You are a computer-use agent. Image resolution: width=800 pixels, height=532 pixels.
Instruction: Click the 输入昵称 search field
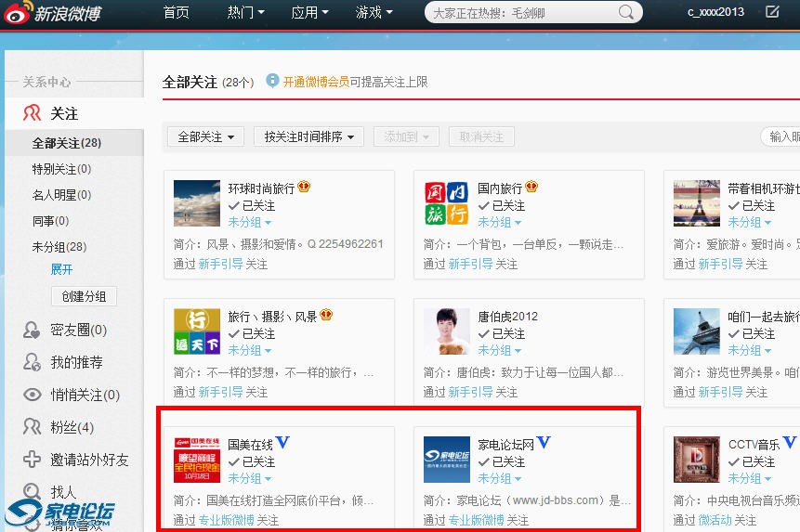click(781, 136)
